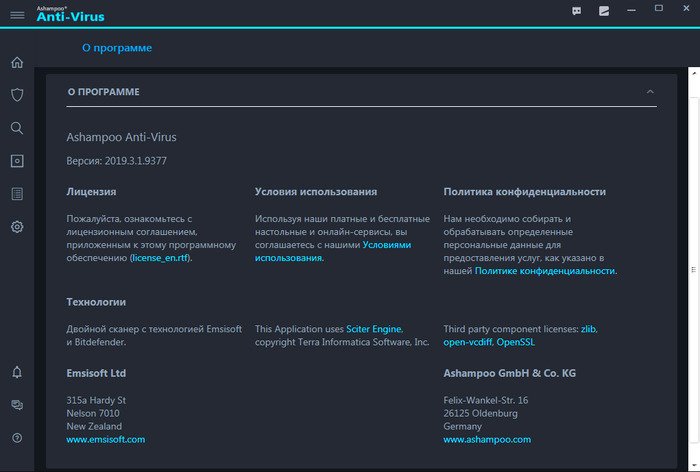Screen dimensions: 700x472
Task: Visit the Sciter Engine link
Action: coord(374,328)
